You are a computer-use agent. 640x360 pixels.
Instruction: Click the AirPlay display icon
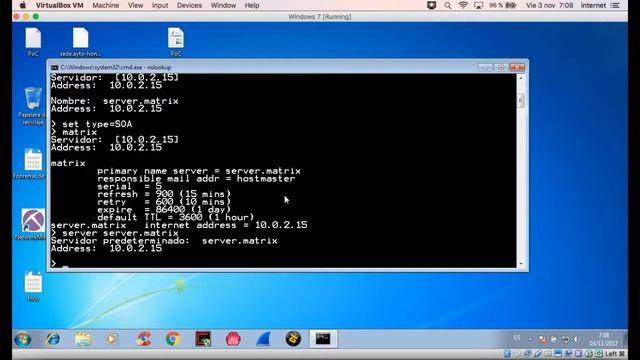478,5
